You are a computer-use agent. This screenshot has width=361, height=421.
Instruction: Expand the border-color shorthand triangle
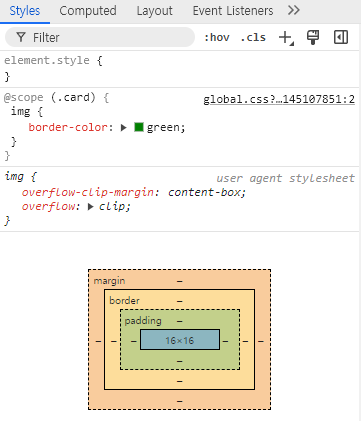tap(124, 128)
